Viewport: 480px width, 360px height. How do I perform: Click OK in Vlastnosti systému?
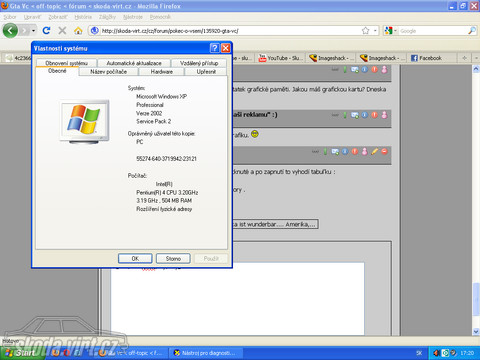135,259
